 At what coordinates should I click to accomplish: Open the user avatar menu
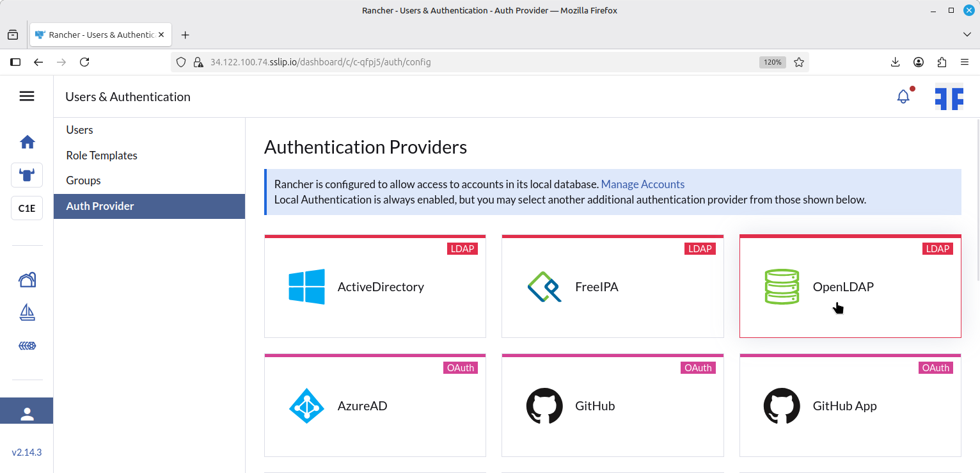(x=949, y=97)
